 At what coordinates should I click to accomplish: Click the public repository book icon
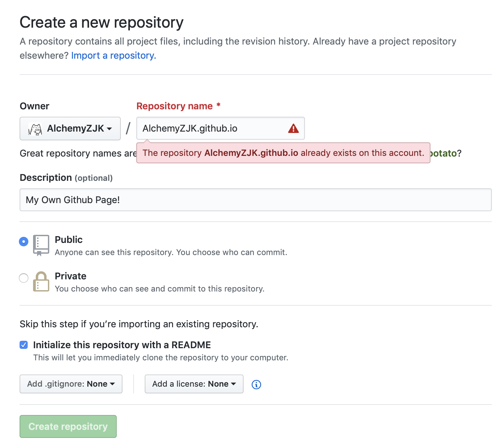point(41,245)
